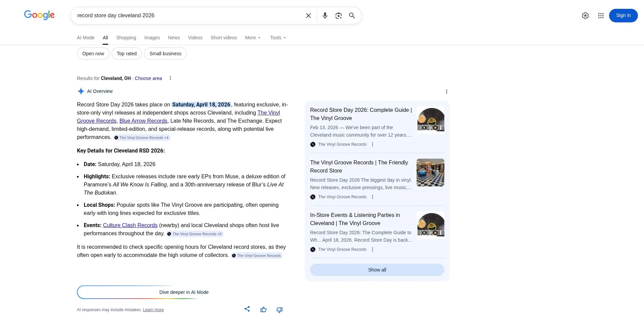Open quick settings gear icon
Image resolution: width=644 pixels, height=321 pixels.
(x=585, y=16)
